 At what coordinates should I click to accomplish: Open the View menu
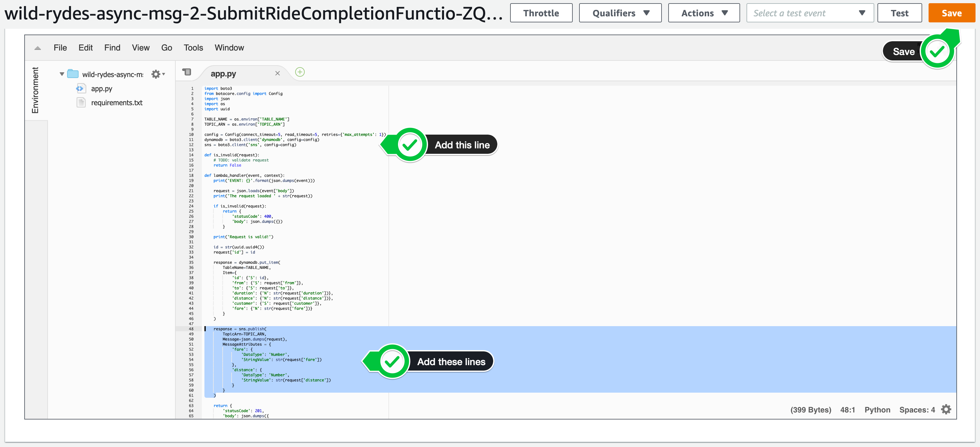141,48
